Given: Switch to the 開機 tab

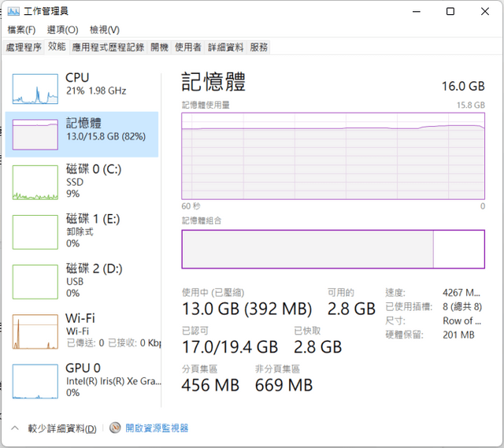Looking at the screenshot, I should point(159,47).
